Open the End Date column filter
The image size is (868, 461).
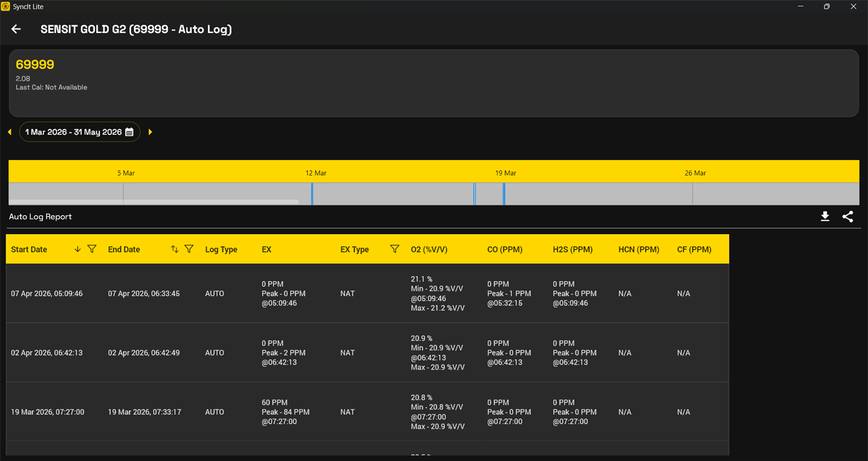(x=189, y=249)
